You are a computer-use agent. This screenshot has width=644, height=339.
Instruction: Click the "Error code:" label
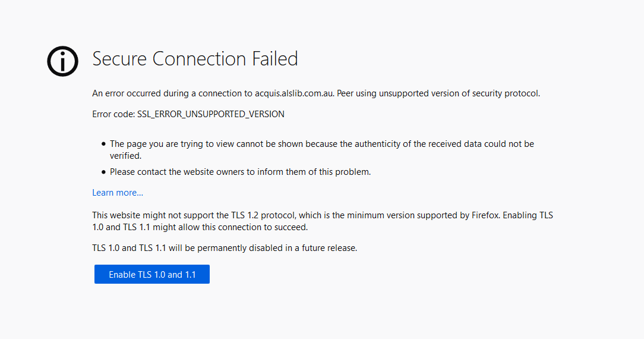tap(113, 114)
